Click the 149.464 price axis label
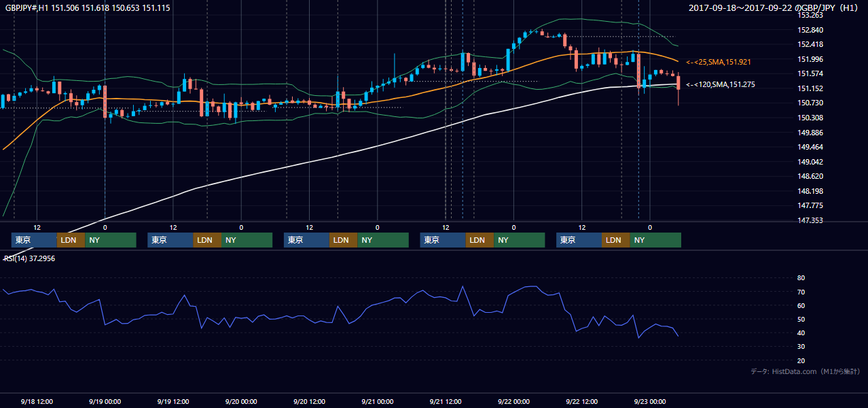This screenshot has width=868, height=408. point(812,147)
